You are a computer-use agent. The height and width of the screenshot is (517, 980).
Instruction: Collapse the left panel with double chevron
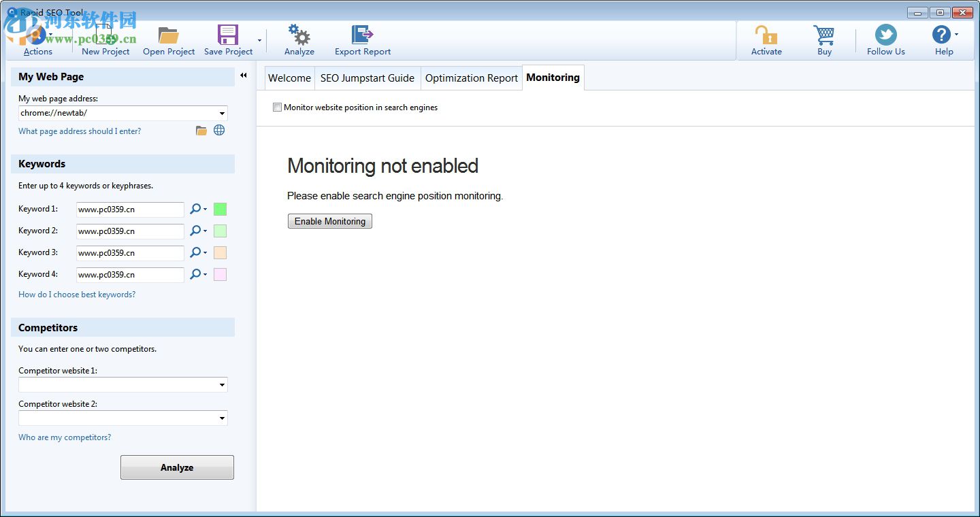point(244,76)
